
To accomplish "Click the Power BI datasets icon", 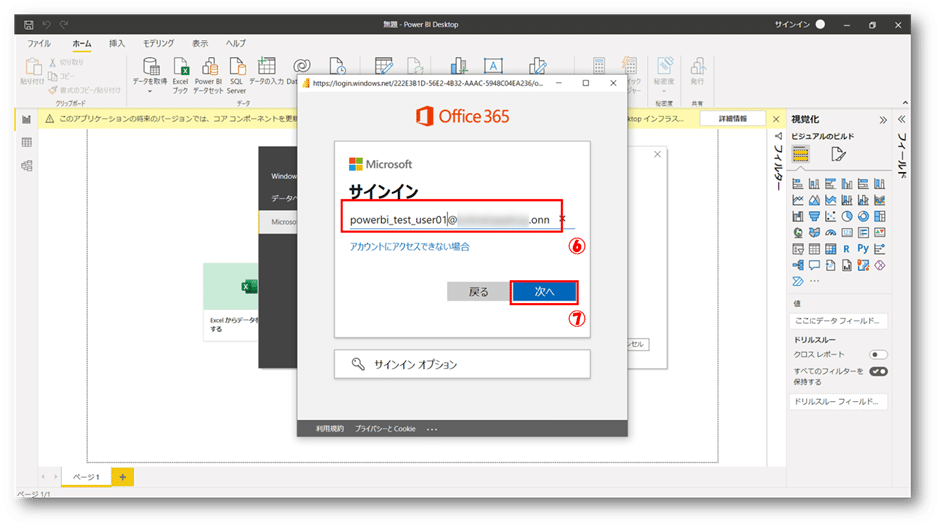I will pyautogui.click(x=209, y=67).
